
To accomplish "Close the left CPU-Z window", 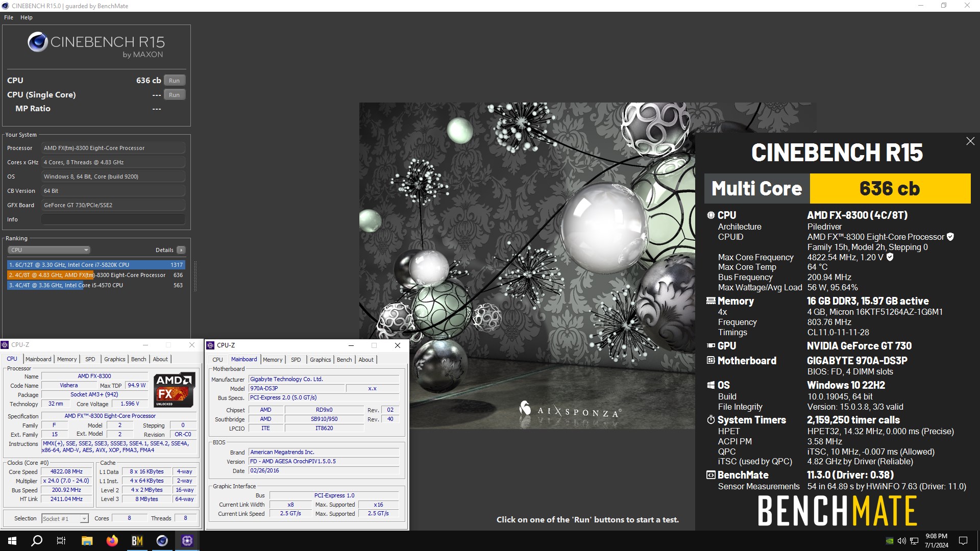I will tap(192, 345).
